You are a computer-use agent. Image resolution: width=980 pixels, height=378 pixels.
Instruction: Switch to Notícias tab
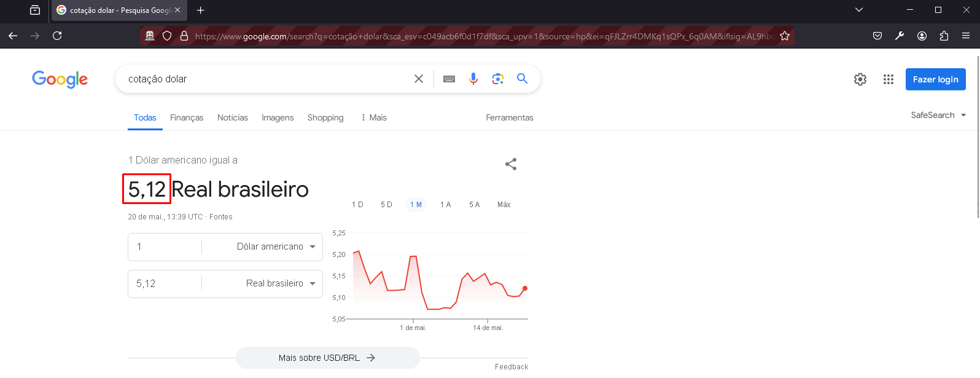coord(233,117)
